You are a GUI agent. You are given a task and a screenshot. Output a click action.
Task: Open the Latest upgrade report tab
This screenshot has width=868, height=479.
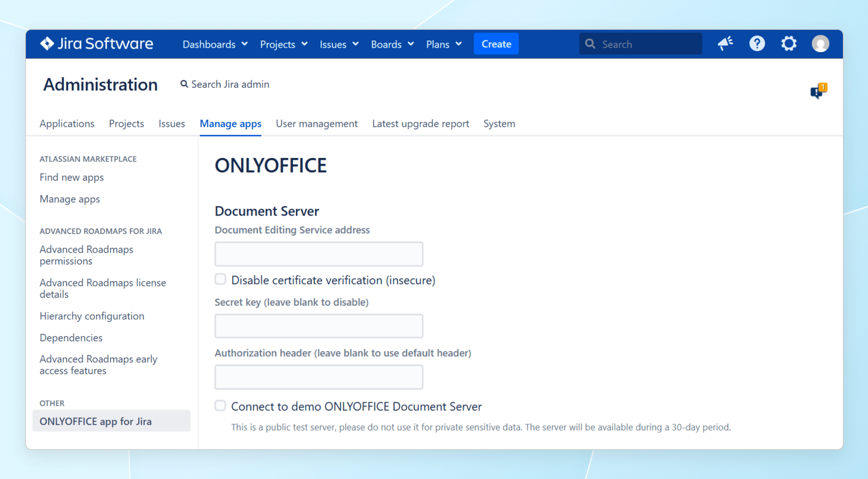pos(421,123)
